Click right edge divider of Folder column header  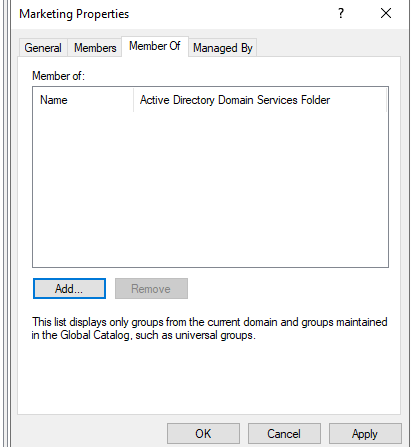point(387,100)
